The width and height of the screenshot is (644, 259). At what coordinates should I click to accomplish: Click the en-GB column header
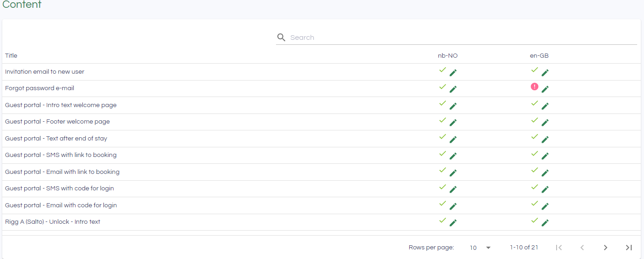539,56
